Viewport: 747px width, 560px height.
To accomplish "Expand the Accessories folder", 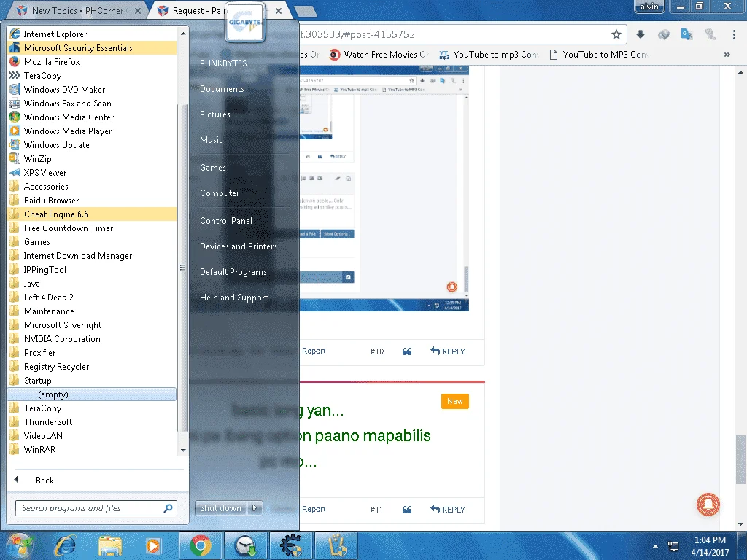I will coord(92,186).
